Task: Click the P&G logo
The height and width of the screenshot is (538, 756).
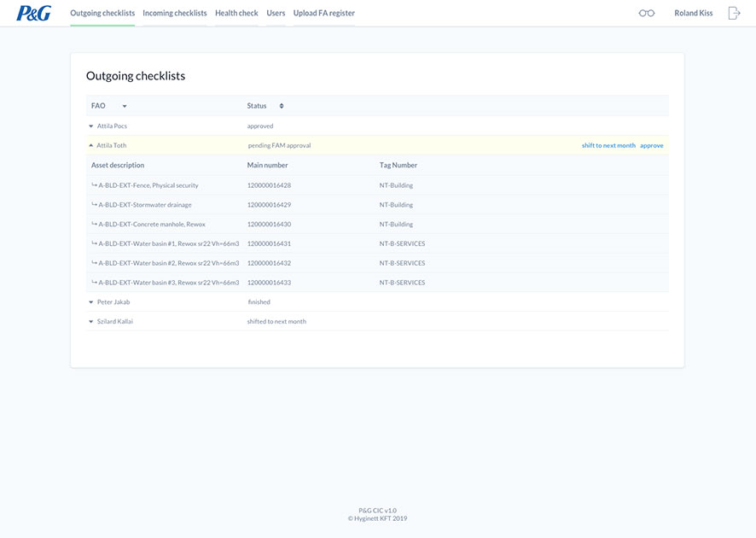Action: 34,13
